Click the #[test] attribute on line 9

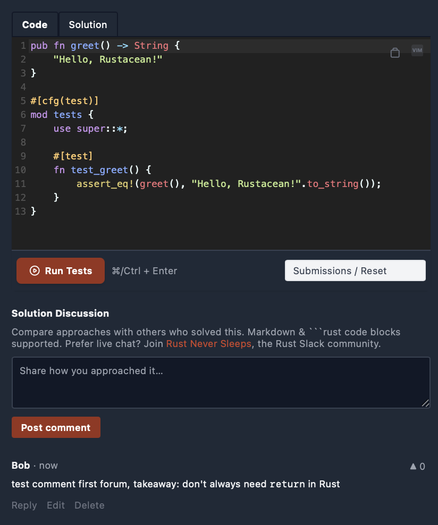coord(73,156)
